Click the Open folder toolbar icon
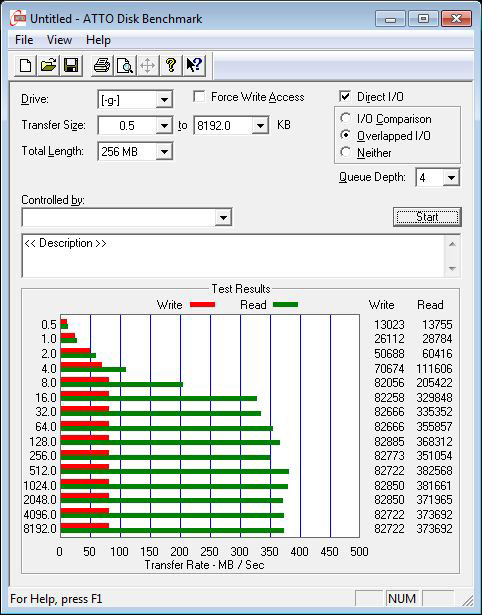 click(48, 66)
